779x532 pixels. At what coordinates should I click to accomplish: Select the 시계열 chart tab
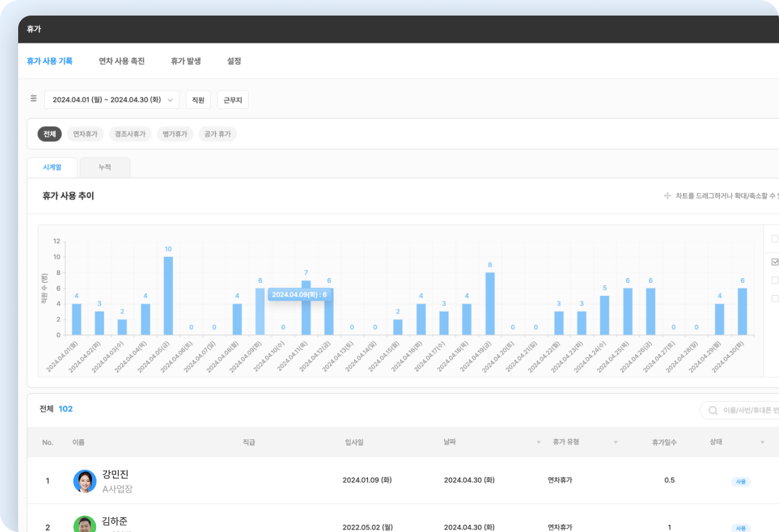coord(52,167)
